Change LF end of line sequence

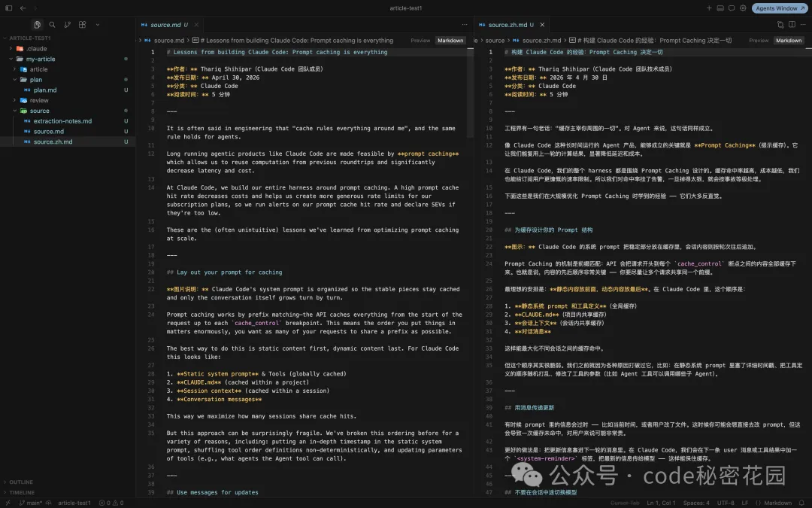pyautogui.click(x=744, y=503)
